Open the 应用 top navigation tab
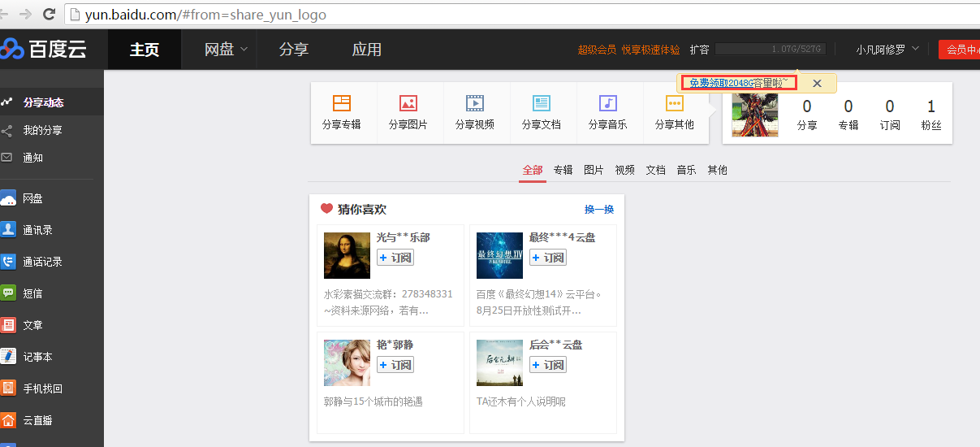 coord(367,50)
